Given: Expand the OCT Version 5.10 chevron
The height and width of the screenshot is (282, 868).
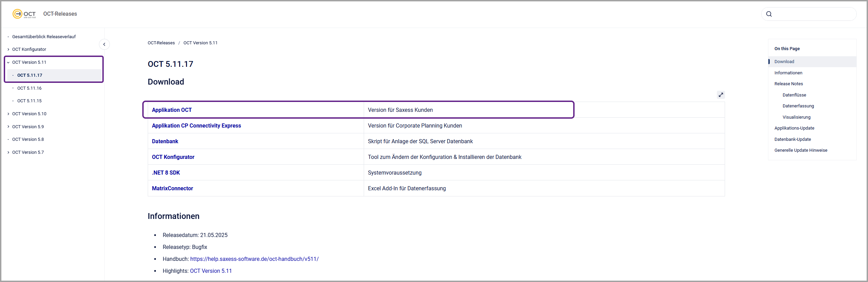Looking at the screenshot, I should tap(8, 114).
